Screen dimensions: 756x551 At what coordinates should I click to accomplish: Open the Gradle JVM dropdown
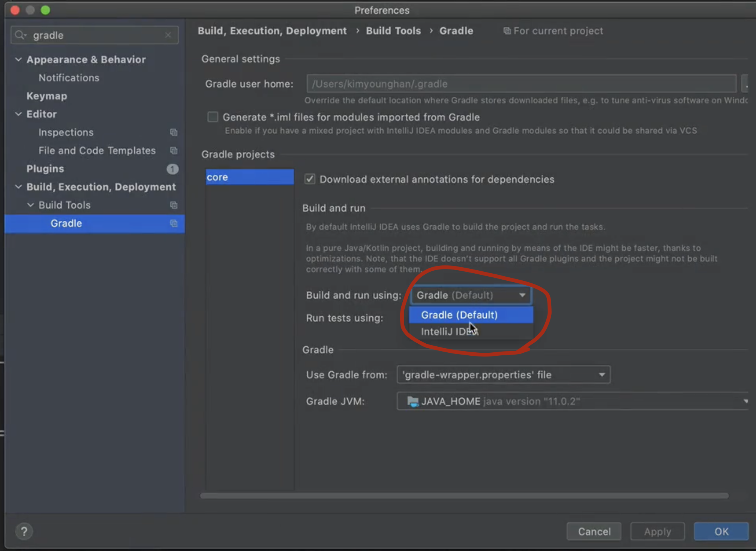point(573,401)
